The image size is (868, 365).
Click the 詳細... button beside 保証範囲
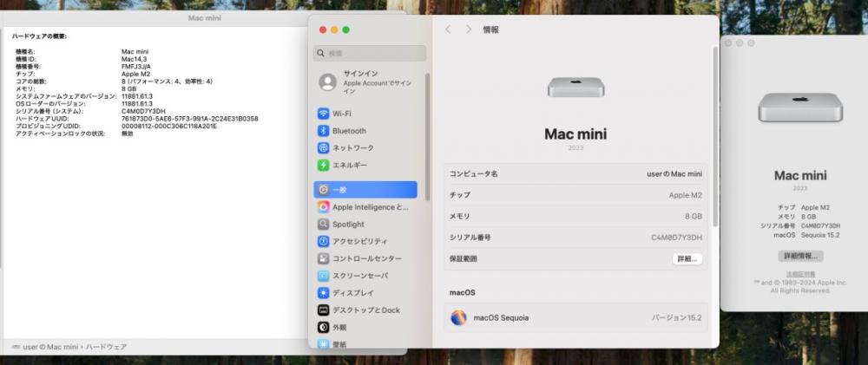click(x=687, y=259)
